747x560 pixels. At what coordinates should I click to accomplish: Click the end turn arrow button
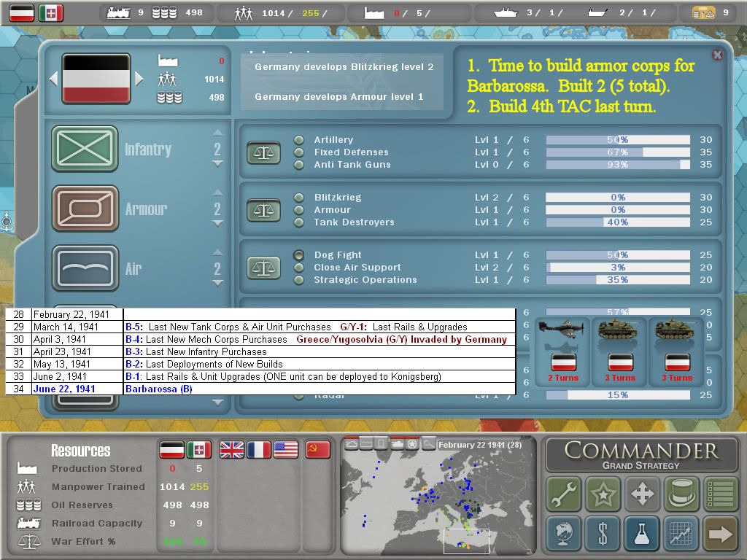pyautogui.click(x=719, y=534)
